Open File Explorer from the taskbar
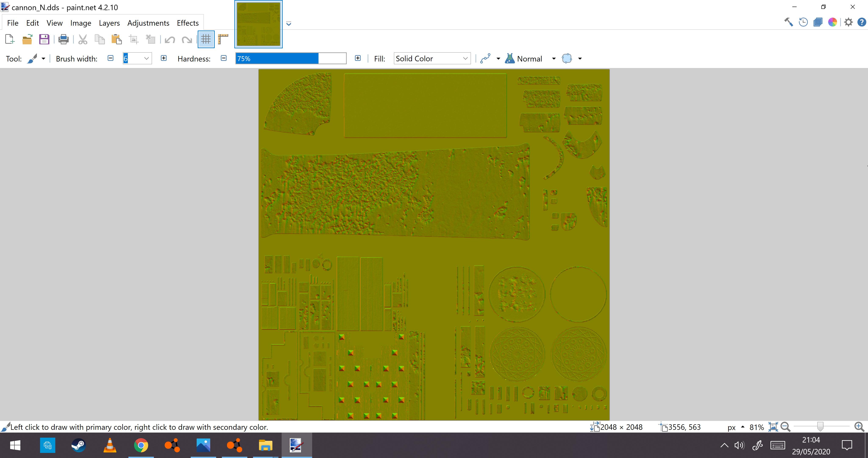 coord(266,445)
